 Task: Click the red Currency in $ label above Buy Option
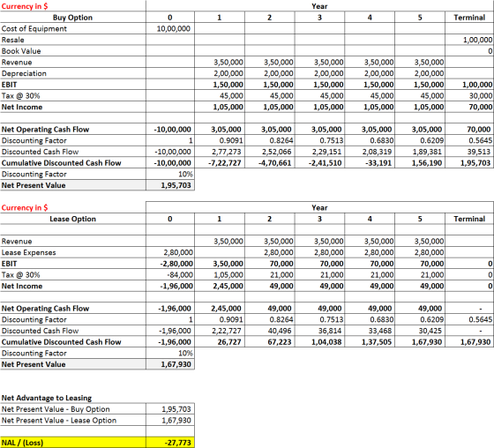coord(25,6)
